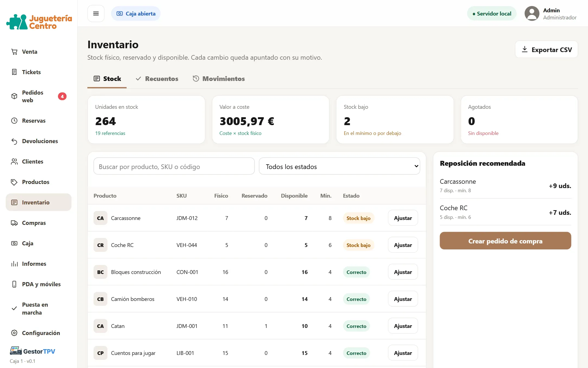This screenshot has height=368, width=588.
Task: Click the Clientes people icon
Action: point(14,161)
